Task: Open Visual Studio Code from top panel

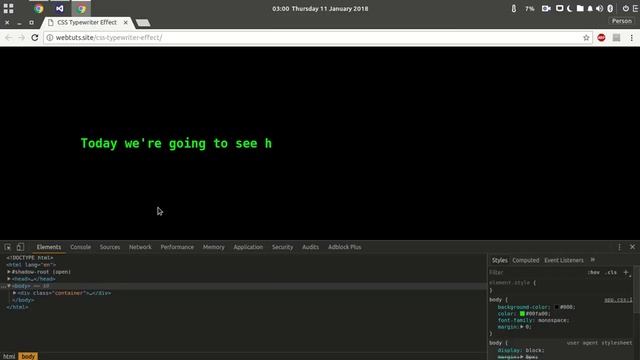Action: [x=60, y=8]
